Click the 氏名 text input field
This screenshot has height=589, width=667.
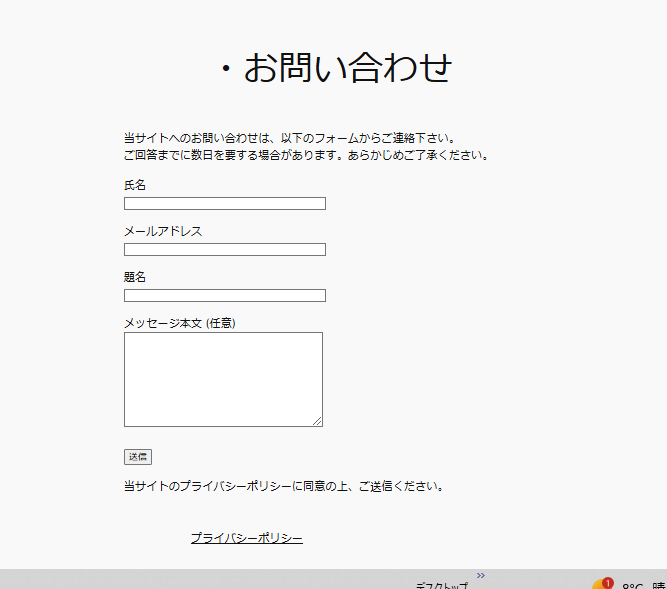tap(224, 204)
